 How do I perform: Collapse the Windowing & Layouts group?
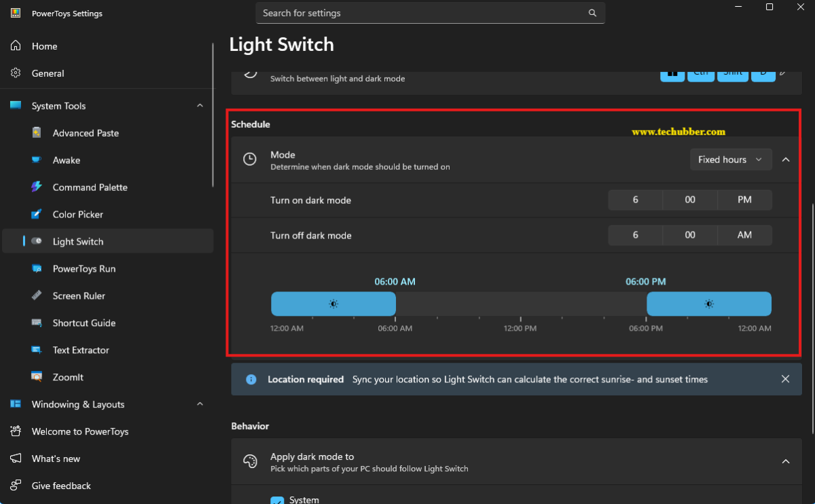click(x=200, y=404)
